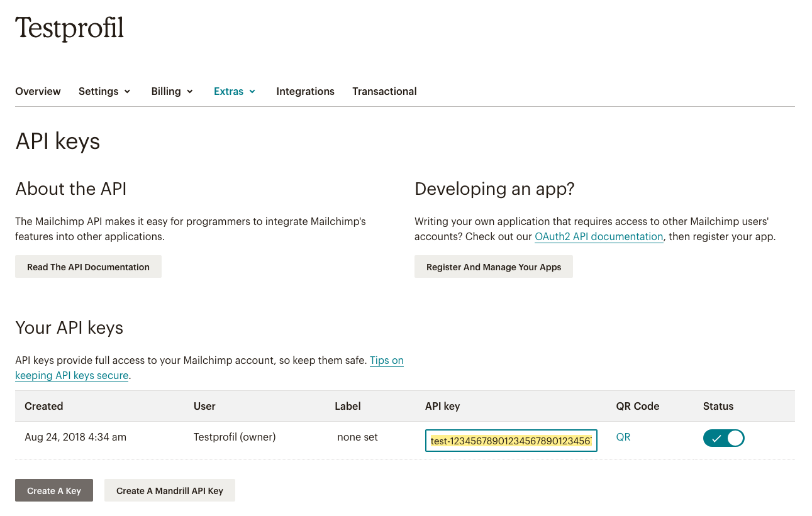
Task: Click the Label column header
Action: [x=348, y=406]
